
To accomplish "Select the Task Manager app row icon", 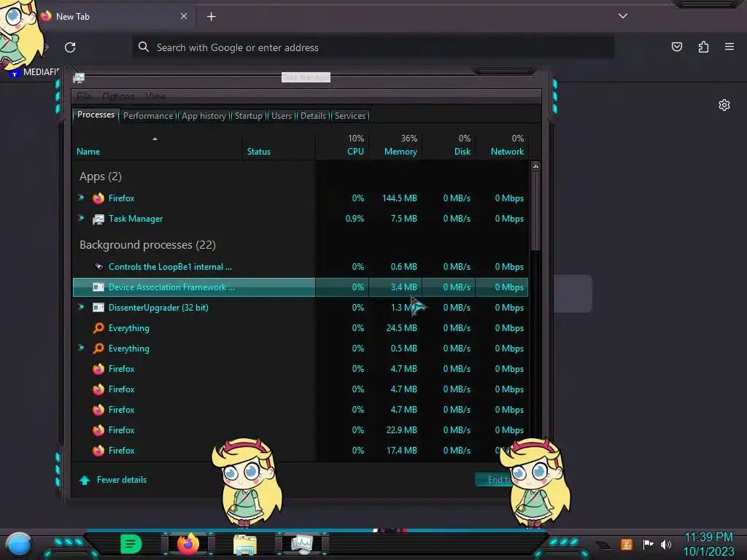I will point(98,219).
